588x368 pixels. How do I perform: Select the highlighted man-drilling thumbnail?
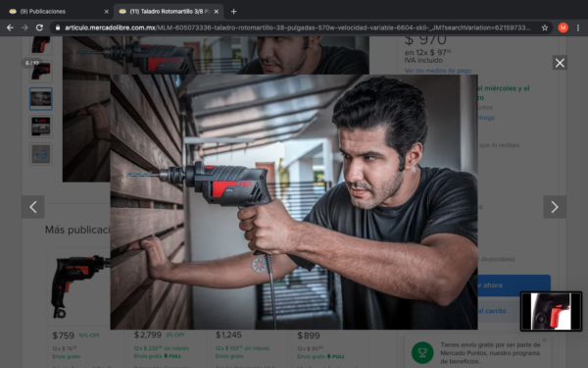[x=41, y=99]
